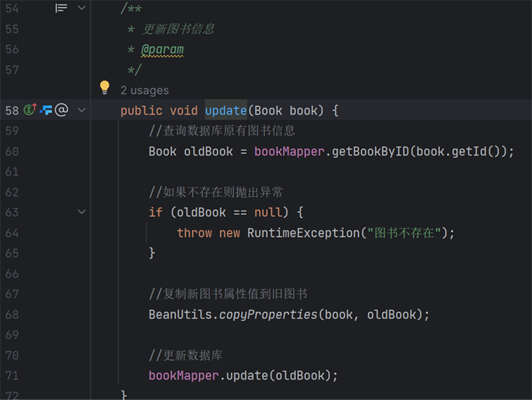Click the comment //查询数据库原有图书信息
This screenshot has width=532, height=400.
click(x=222, y=131)
